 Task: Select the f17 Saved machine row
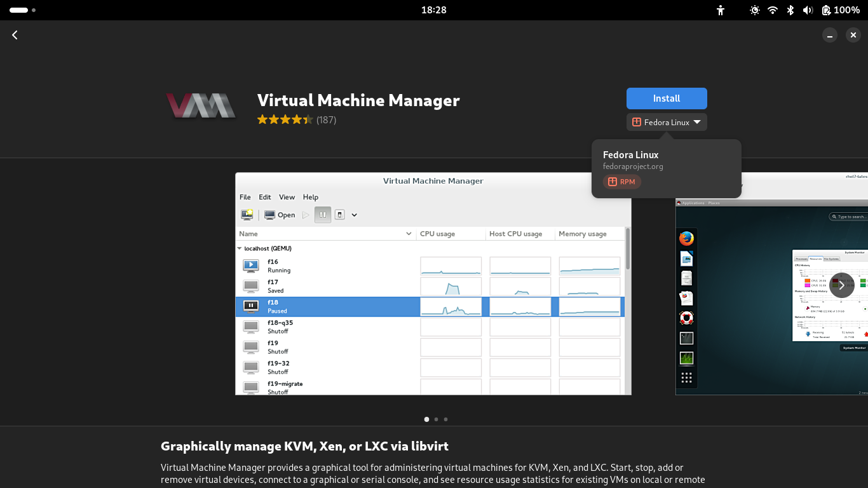point(430,286)
